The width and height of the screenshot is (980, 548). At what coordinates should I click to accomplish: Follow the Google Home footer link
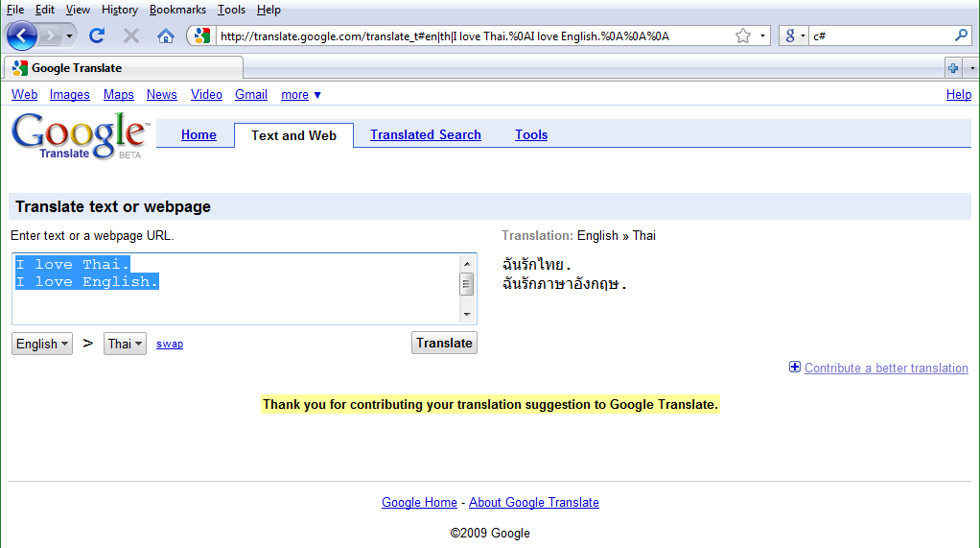click(419, 502)
